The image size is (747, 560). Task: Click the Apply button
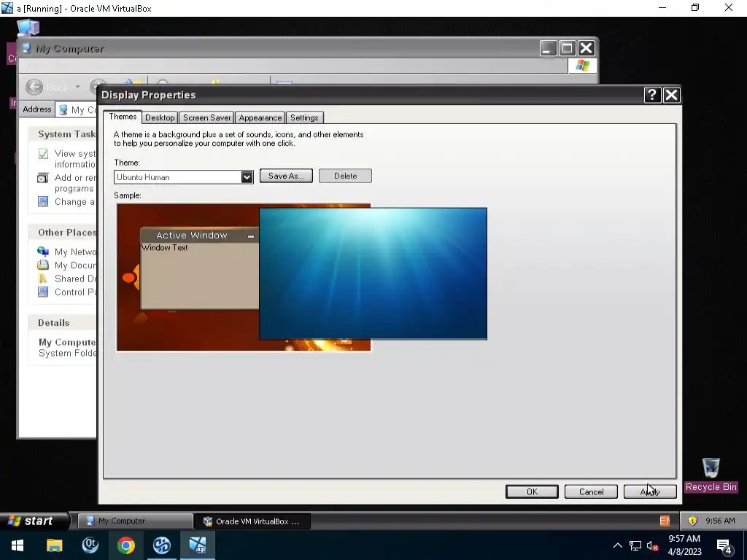650,492
